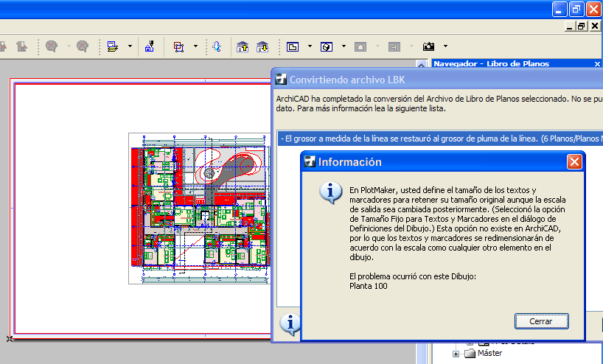The image size is (603, 364).
Task: Click the speech bubble markup icon
Action: tap(51, 46)
